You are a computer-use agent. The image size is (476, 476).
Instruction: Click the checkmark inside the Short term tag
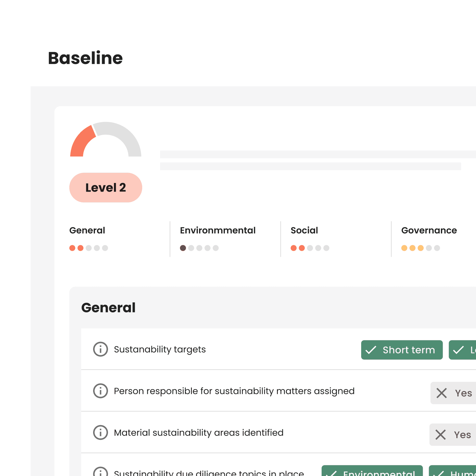372,350
